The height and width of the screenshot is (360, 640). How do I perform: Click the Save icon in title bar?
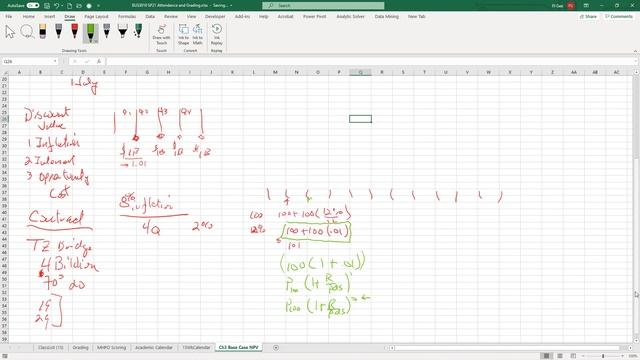click(47, 6)
